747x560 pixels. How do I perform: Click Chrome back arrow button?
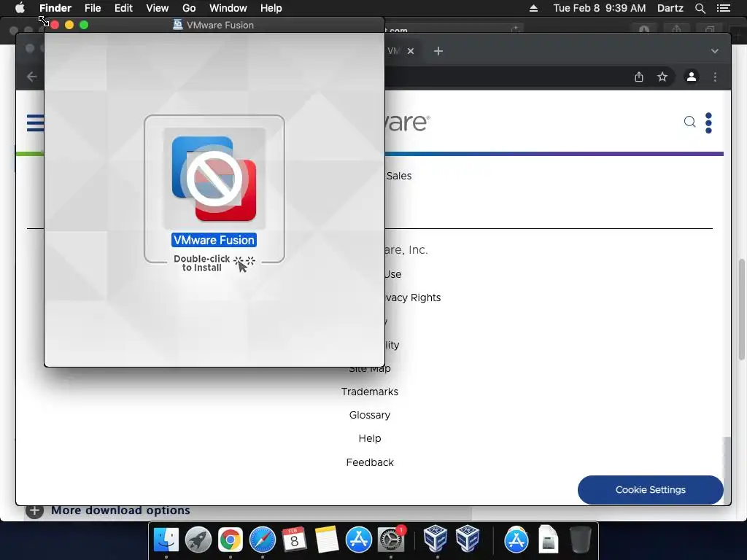coord(32,77)
